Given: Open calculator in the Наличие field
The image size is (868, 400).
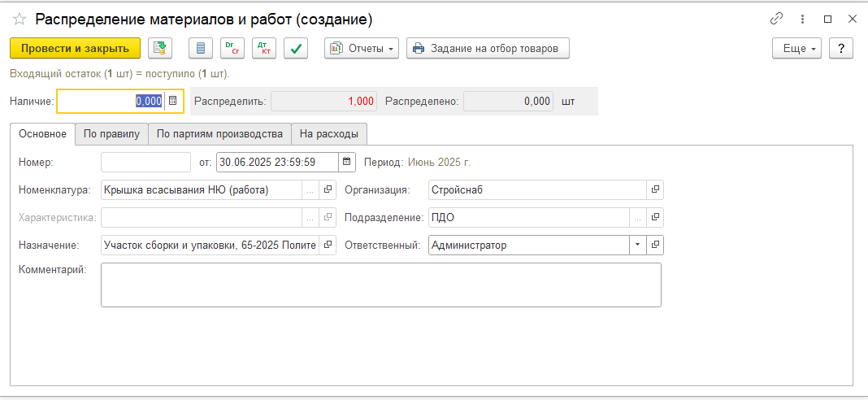Looking at the screenshot, I should (x=172, y=102).
